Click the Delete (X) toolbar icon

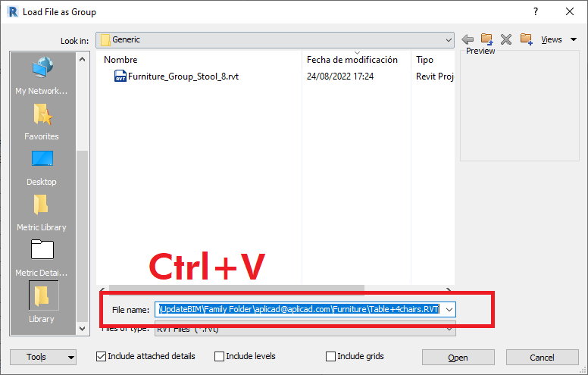pyautogui.click(x=506, y=39)
